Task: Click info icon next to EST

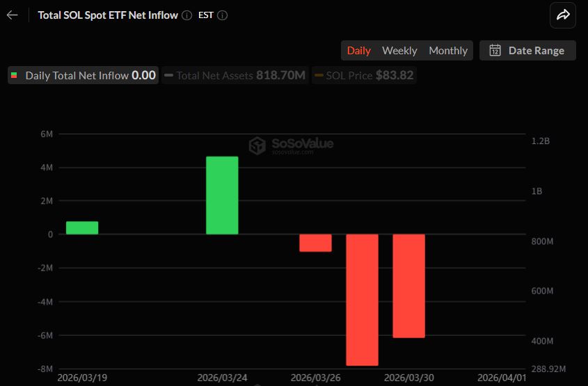Action: click(x=222, y=15)
